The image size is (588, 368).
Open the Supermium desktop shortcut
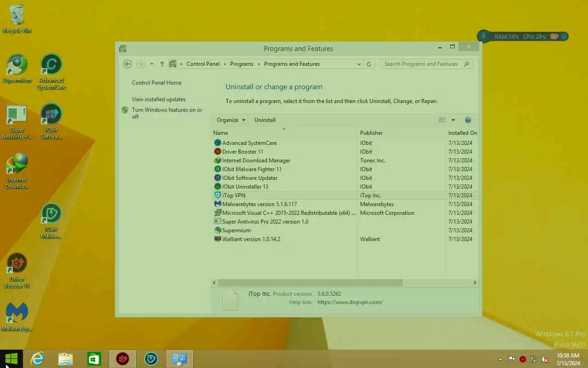[17, 69]
